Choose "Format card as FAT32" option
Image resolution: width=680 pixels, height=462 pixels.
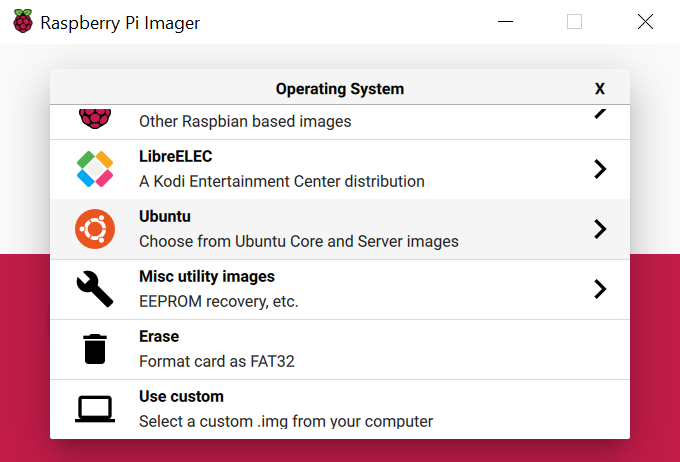click(217, 361)
